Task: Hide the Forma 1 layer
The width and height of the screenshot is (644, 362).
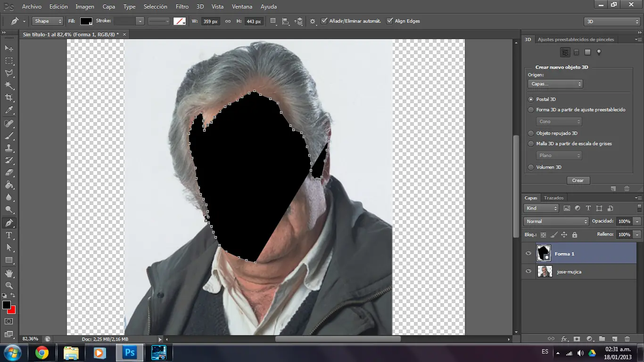Action: (x=528, y=254)
